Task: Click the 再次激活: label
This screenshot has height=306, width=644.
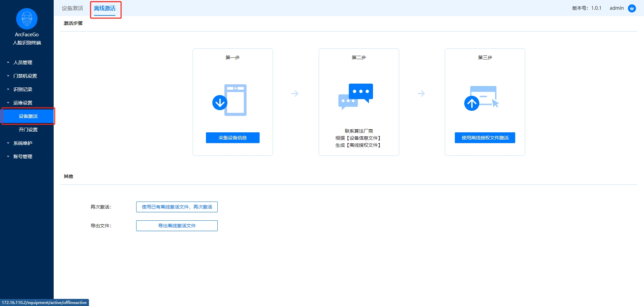Action: [101, 207]
